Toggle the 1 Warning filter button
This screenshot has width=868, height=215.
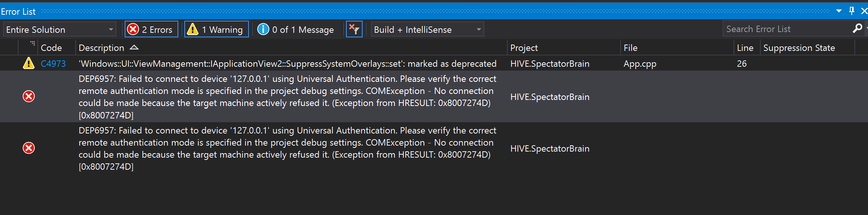pyautogui.click(x=216, y=29)
